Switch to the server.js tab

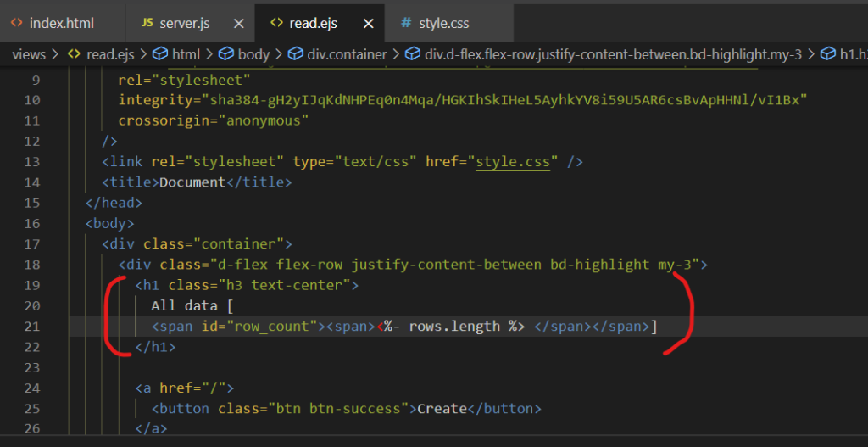tap(191, 23)
